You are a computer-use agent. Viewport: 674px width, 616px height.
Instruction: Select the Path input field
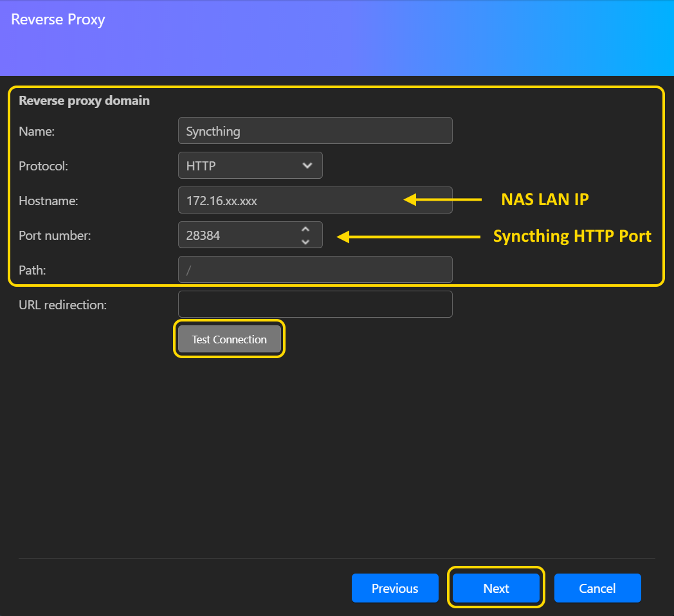click(314, 270)
